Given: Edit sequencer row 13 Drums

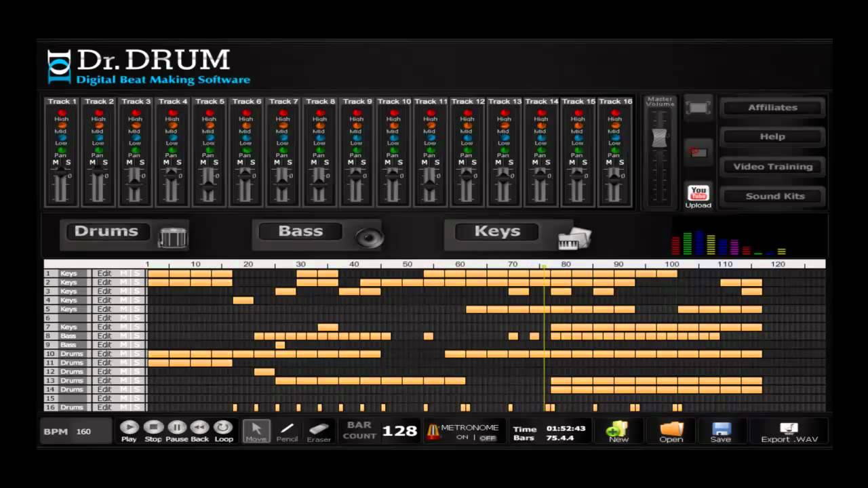Looking at the screenshot, I should (x=104, y=380).
